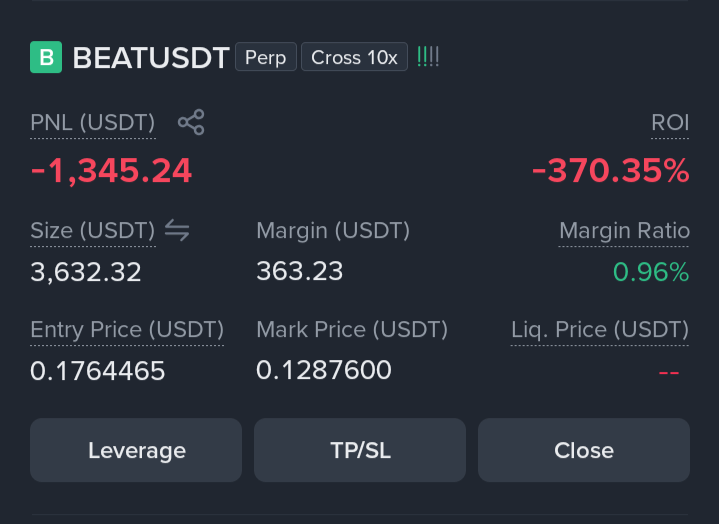719x524 pixels.
Task: Click the Mark Price value 0.1287600
Action: tap(324, 370)
